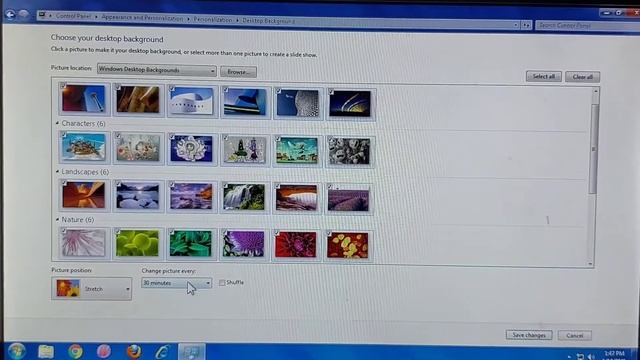Click Personalization in the breadcrumb
Image resolution: width=640 pixels, height=360 pixels.
pos(213,19)
